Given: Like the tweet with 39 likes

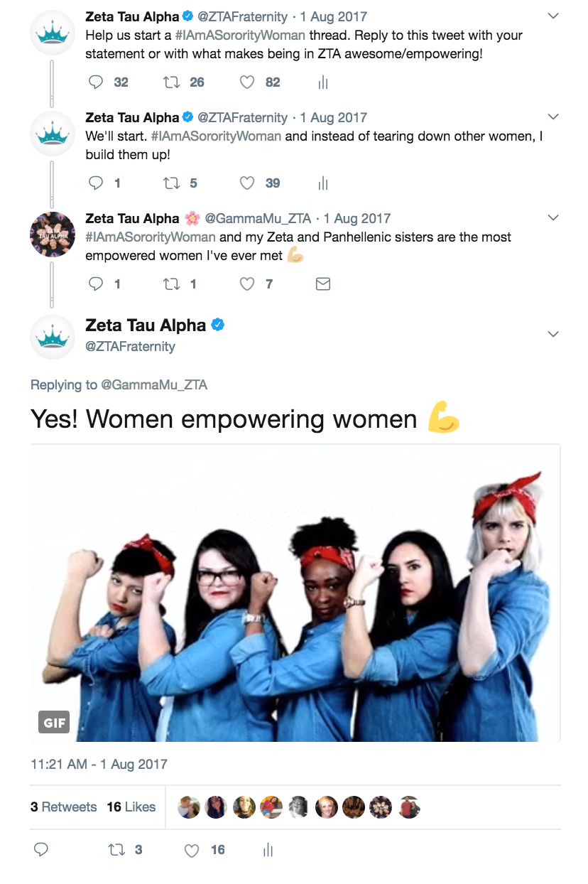Looking at the screenshot, I should click(246, 183).
